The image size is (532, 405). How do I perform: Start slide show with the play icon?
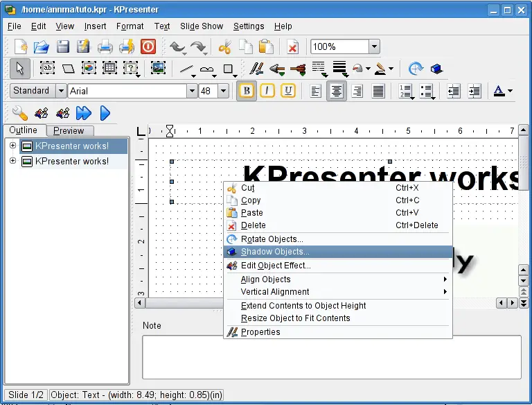pos(105,112)
